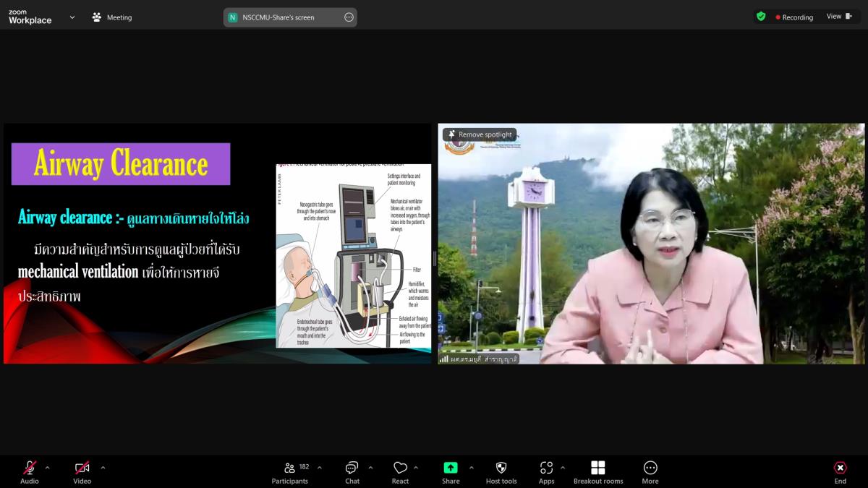Click the Recording indicator

point(794,17)
